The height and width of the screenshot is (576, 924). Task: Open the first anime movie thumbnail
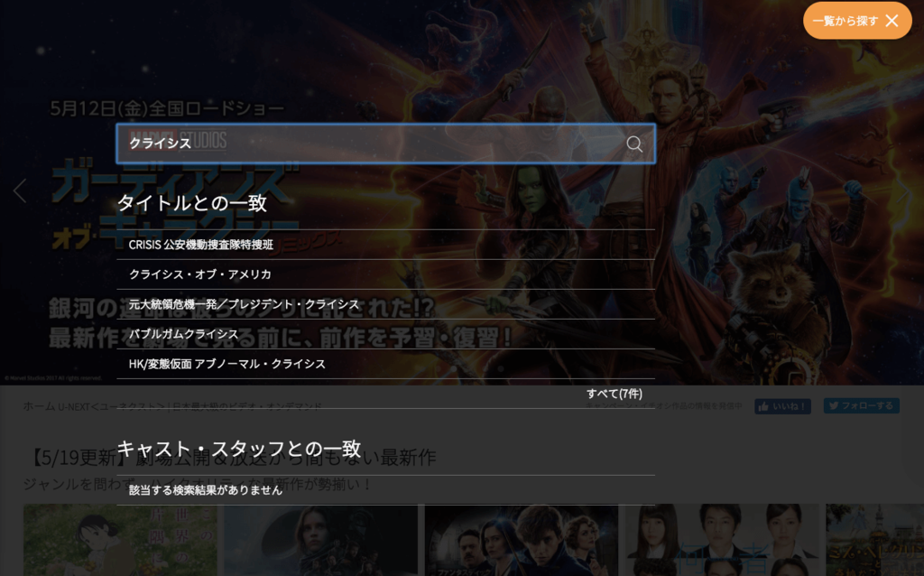tap(120, 540)
